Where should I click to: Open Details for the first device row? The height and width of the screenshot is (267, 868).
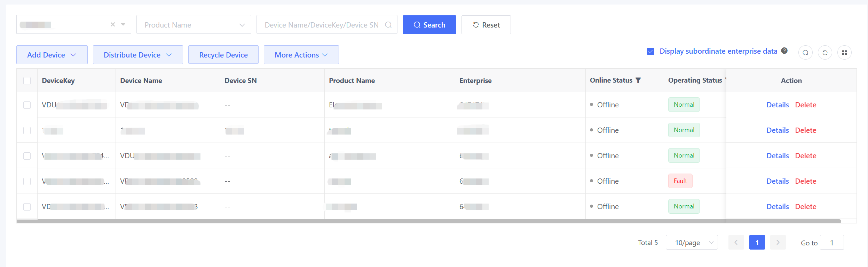(x=778, y=105)
